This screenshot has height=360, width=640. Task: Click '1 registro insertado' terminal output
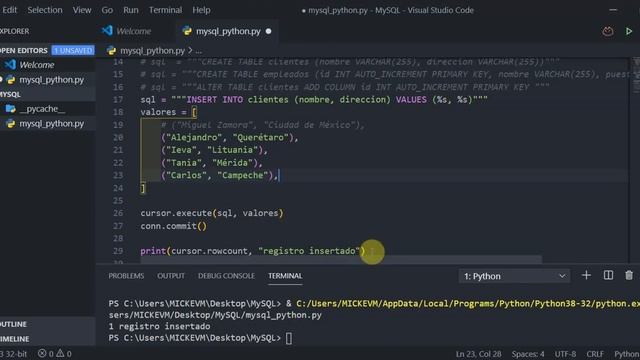pos(159,327)
